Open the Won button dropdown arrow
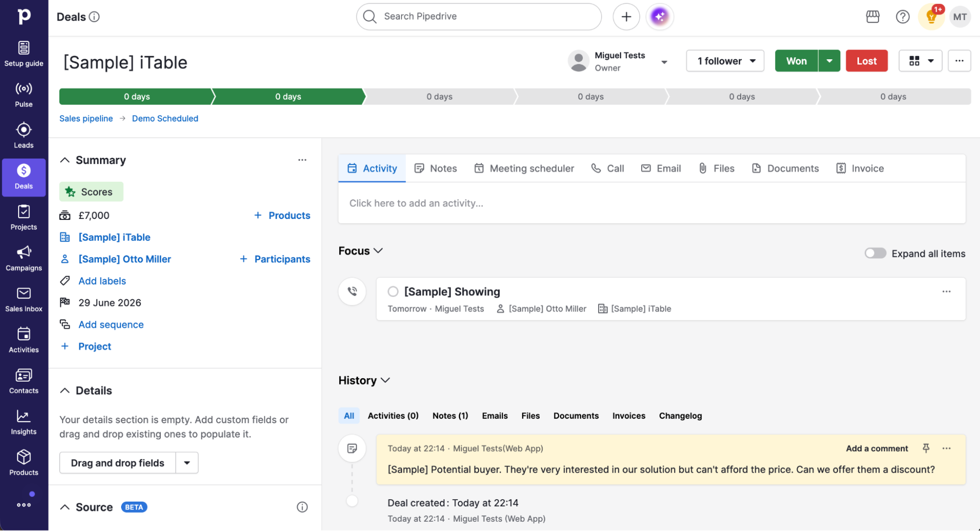This screenshot has width=980, height=531. (829, 61)
